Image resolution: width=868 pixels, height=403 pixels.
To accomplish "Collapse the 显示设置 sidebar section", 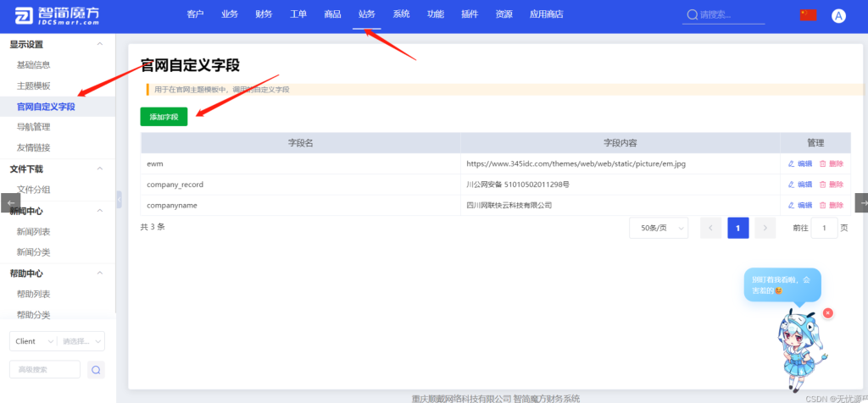I will (x=100, y=44).
